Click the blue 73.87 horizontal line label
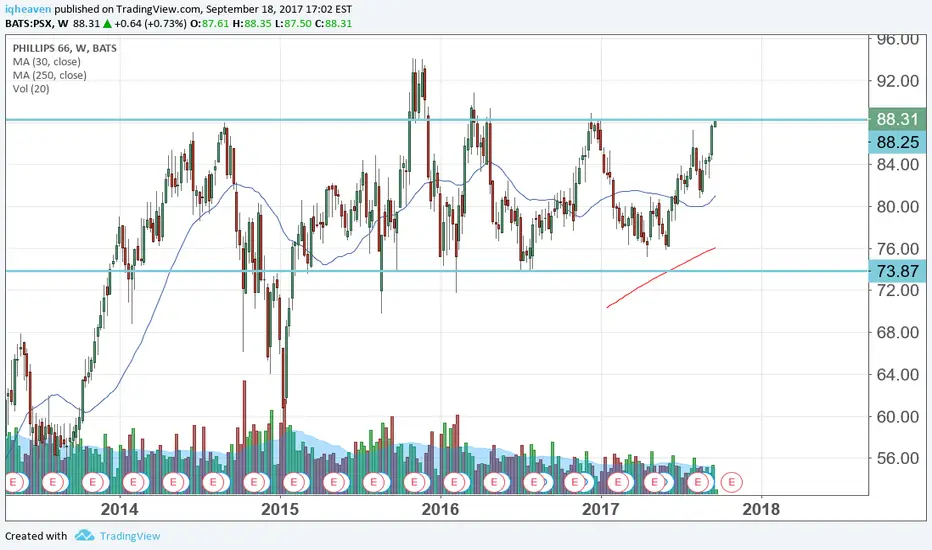The height and width of the screenshot is (550, 932). click(x=897, y=271)
